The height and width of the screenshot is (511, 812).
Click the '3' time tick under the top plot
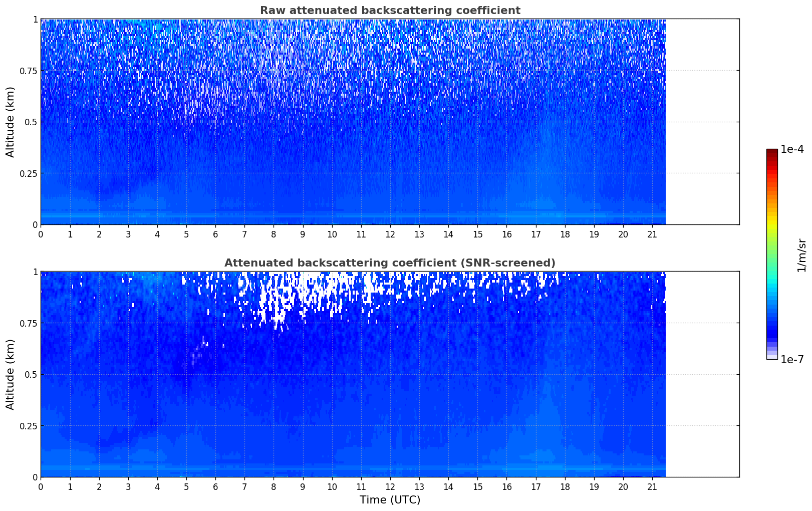point(128,234)
